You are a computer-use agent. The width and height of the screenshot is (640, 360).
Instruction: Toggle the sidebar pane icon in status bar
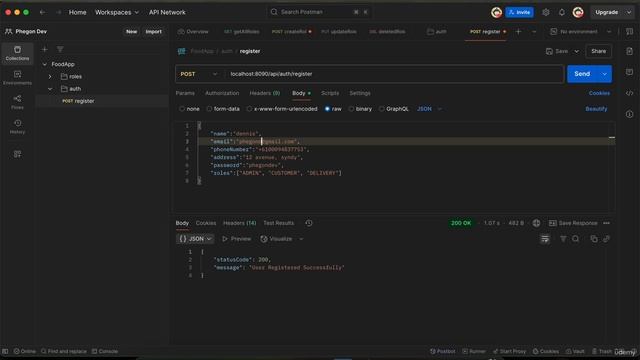coord(5,351)
